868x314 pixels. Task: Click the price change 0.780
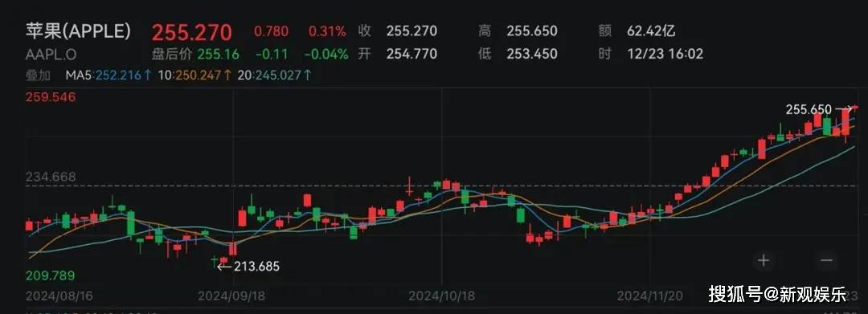(272, 31)
